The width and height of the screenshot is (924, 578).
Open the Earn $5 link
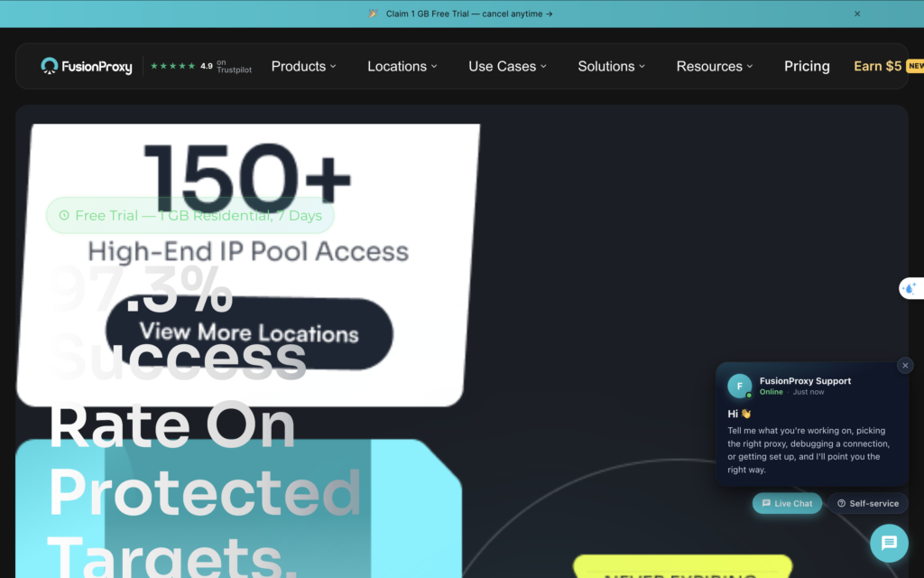point(877,66)
